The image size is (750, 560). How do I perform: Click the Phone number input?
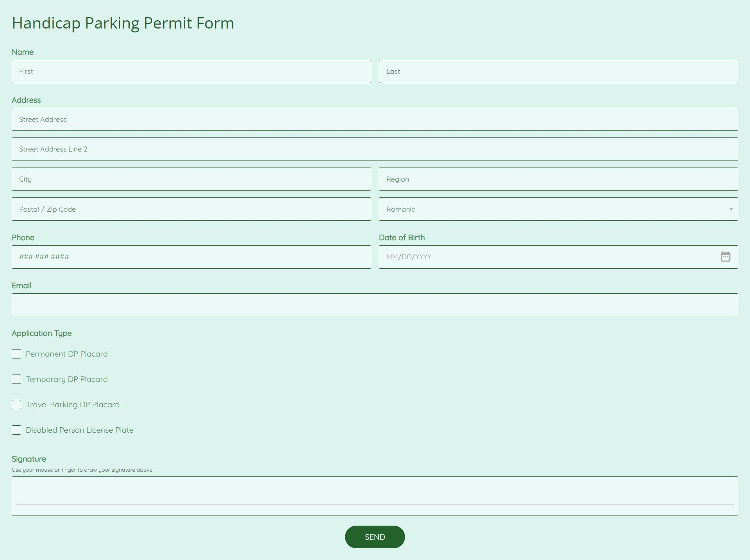(x=191, y=257)
